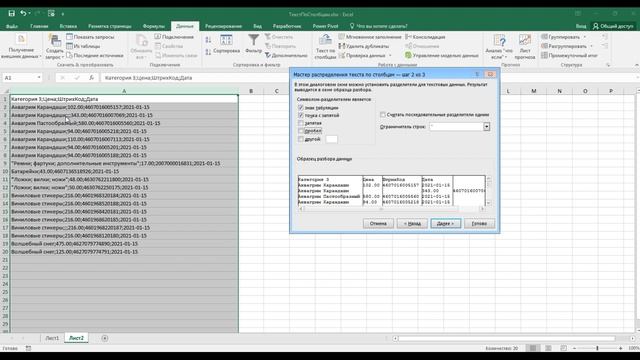Toggle the Фильтр (Filter) funnel button

(x=253, y=44)
